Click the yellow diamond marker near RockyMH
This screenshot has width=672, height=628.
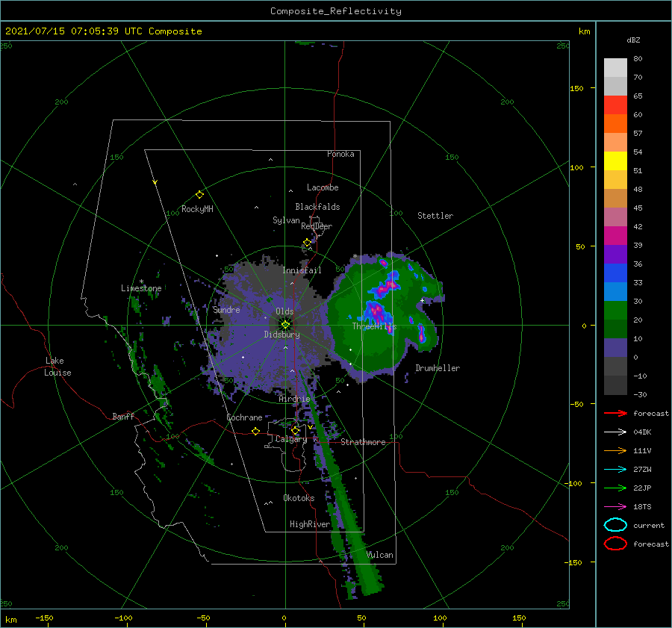coord(199,195)
